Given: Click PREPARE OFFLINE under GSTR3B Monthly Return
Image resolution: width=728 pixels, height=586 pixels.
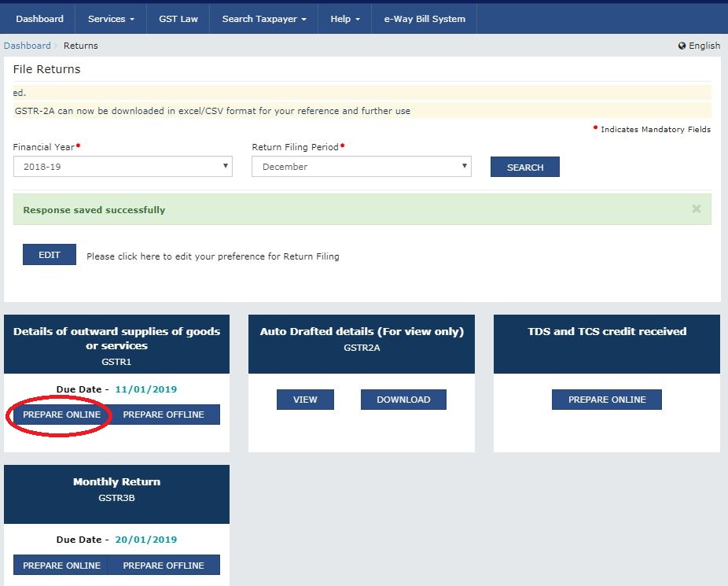Looking at the screenshot, I should pos(164,566).
